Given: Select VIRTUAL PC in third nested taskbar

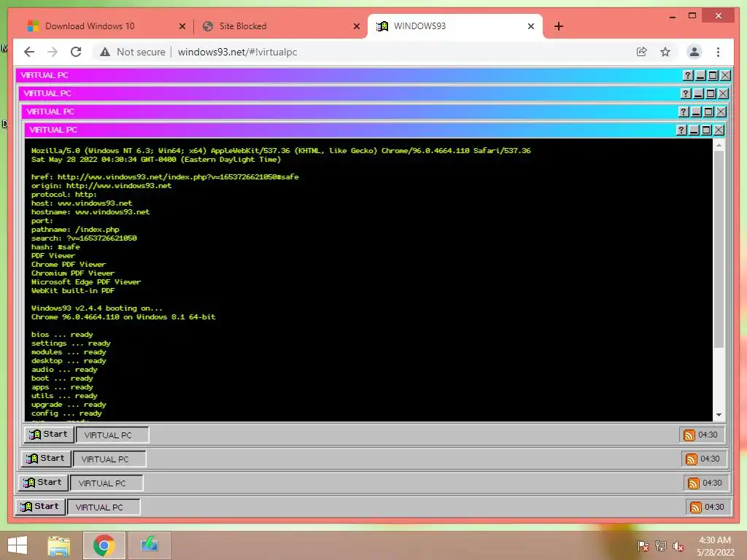Looking at the screenshot, I should point(107,483).
